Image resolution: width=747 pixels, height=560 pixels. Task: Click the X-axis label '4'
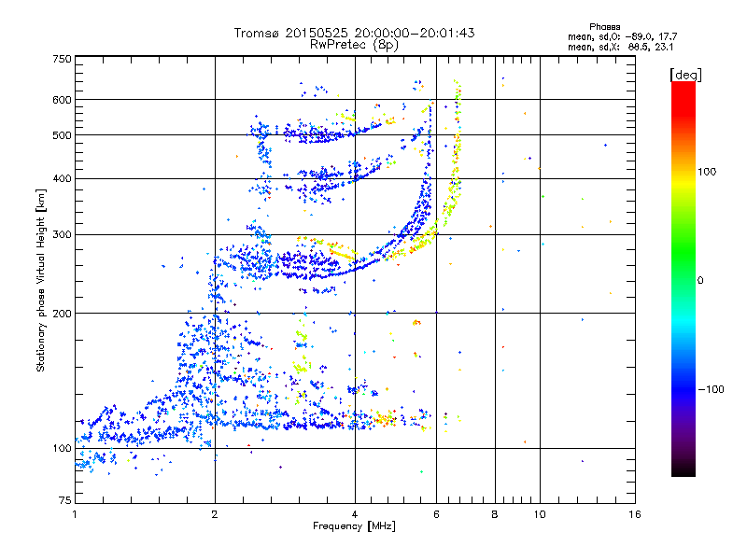tap(355, 514)
